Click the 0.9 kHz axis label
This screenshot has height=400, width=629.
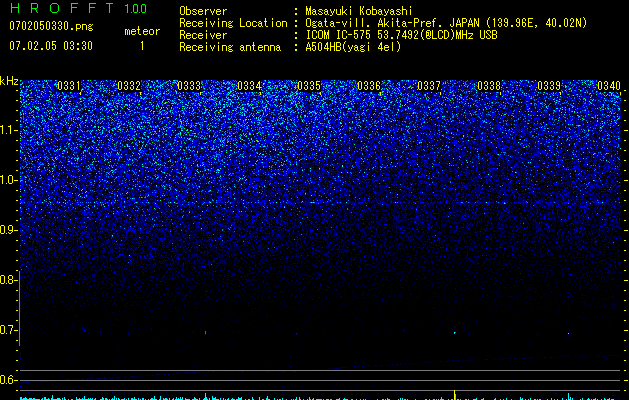pos(8,230)
